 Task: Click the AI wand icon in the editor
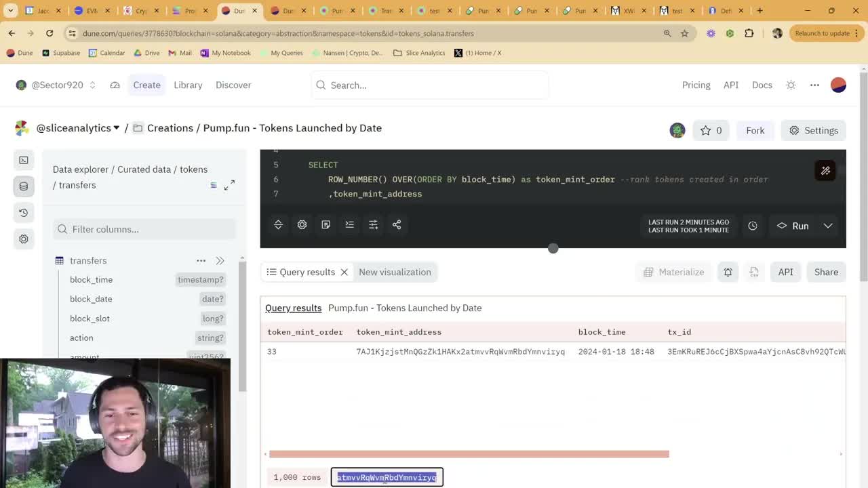[825, 171]
